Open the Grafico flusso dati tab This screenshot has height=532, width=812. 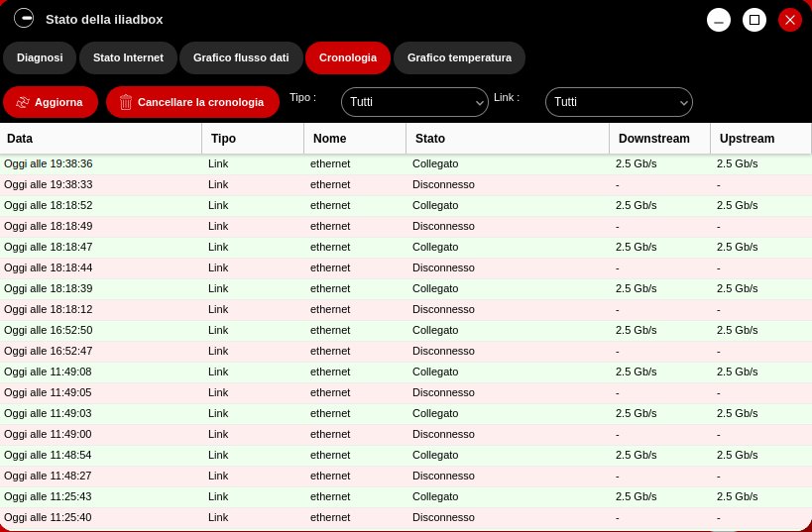pos(241,58)
